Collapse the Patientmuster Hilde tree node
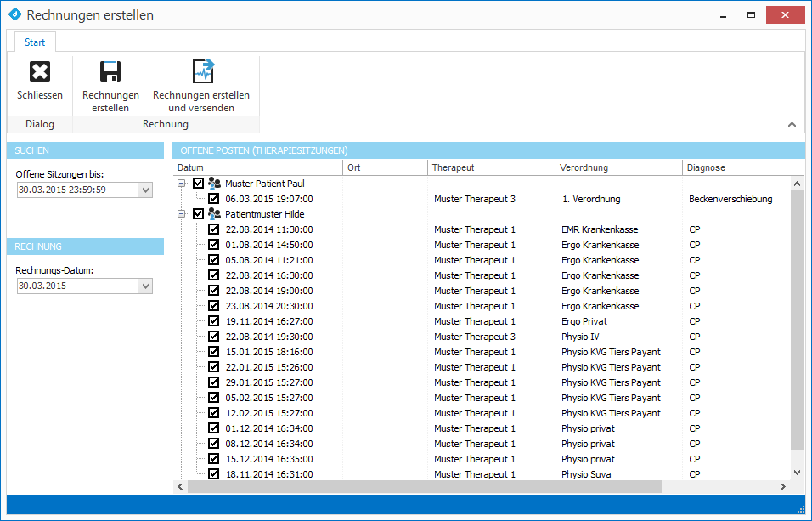The width and height of the screenshot is (812, 521). [x=183, y=214]
